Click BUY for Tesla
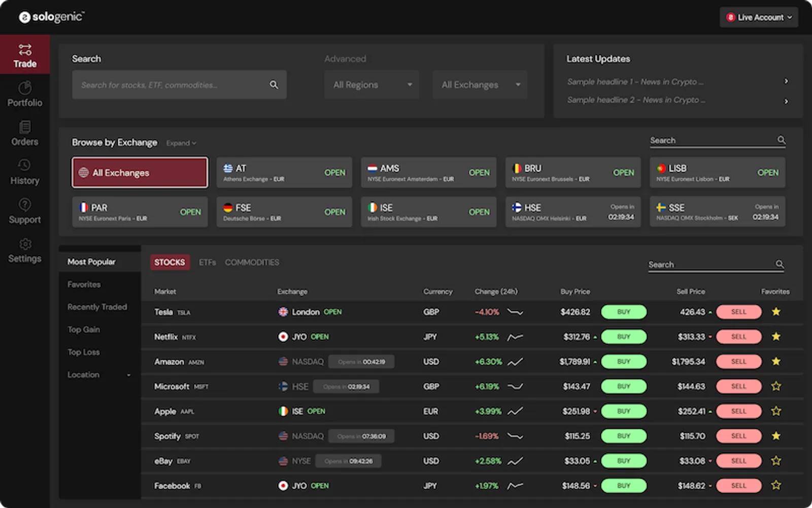The height and width of the screenshot is (508, 812). [x=624, y=312]
